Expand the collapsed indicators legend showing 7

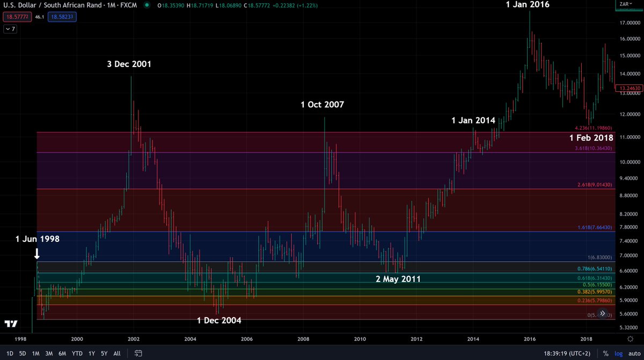click(x=10, y=29)
